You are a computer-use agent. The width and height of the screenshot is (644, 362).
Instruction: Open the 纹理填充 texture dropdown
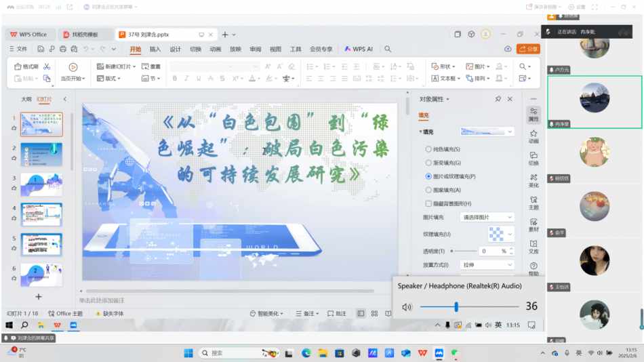[x=500, y=234]
